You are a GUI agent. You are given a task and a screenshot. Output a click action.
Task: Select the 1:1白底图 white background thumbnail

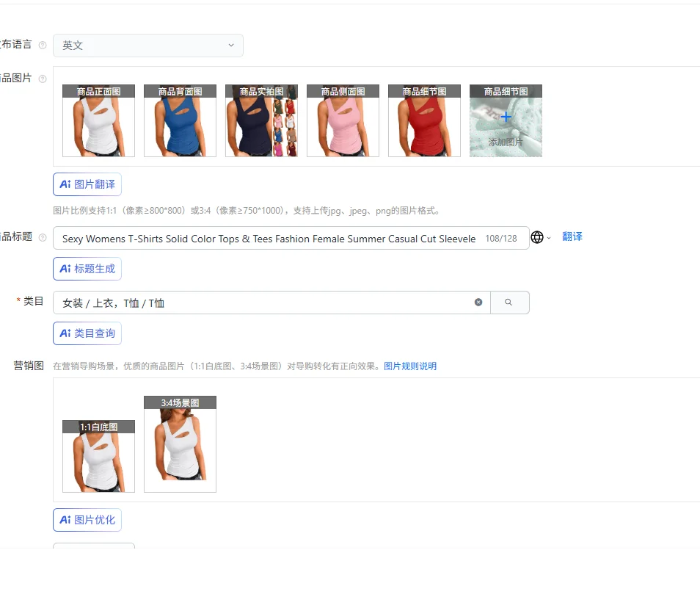(98, 455)
